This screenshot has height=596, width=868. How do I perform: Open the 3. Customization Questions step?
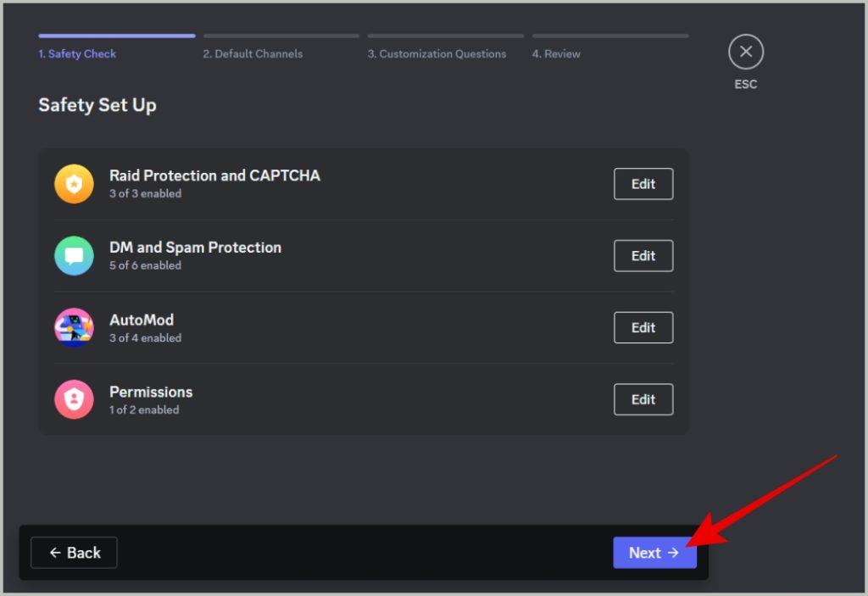pyautogui.click(x=437, y=53)
